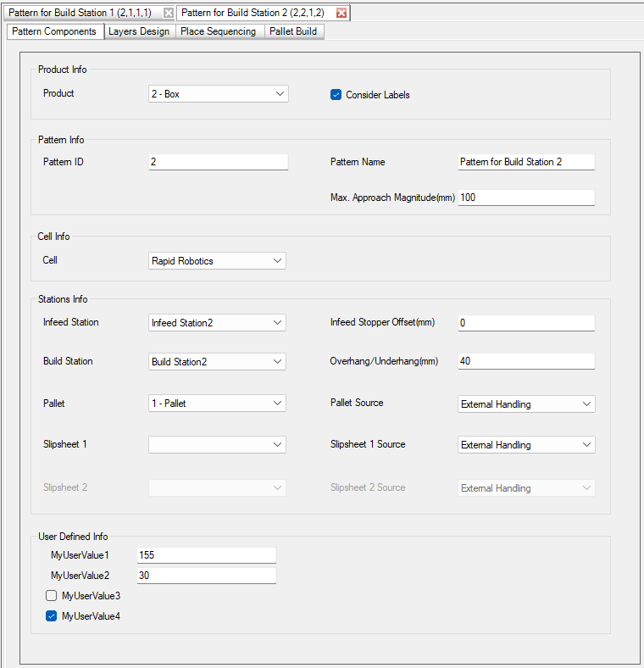Expand the Pallet Source dropdown

526,404
